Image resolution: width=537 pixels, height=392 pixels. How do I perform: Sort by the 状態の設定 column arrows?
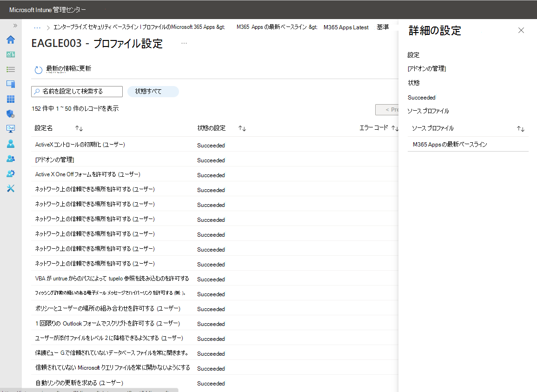click(242, 128)
